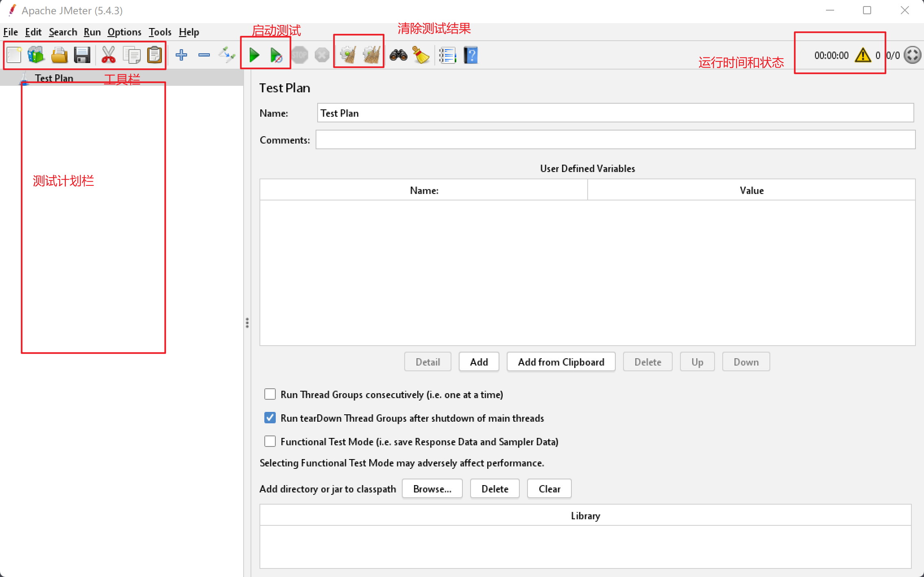
Task: Open the Templates icon
Action: [36, 55]
